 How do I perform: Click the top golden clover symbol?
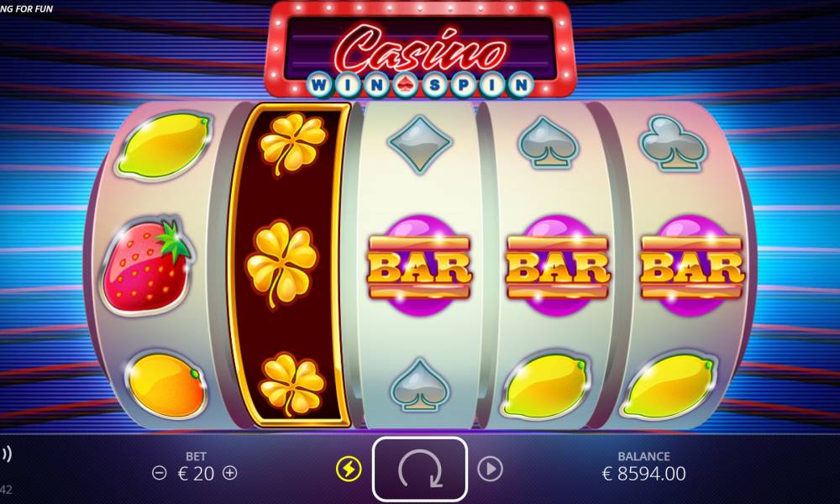(292, 144)
